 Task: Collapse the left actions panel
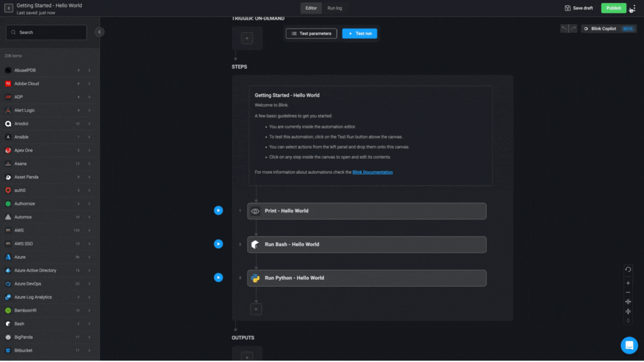pyautogui.click(x=100, y=32)
